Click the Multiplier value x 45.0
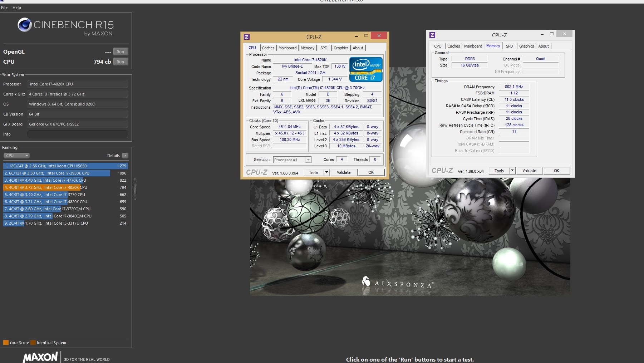This screenshot has height=363, width=644. point(290,133)
